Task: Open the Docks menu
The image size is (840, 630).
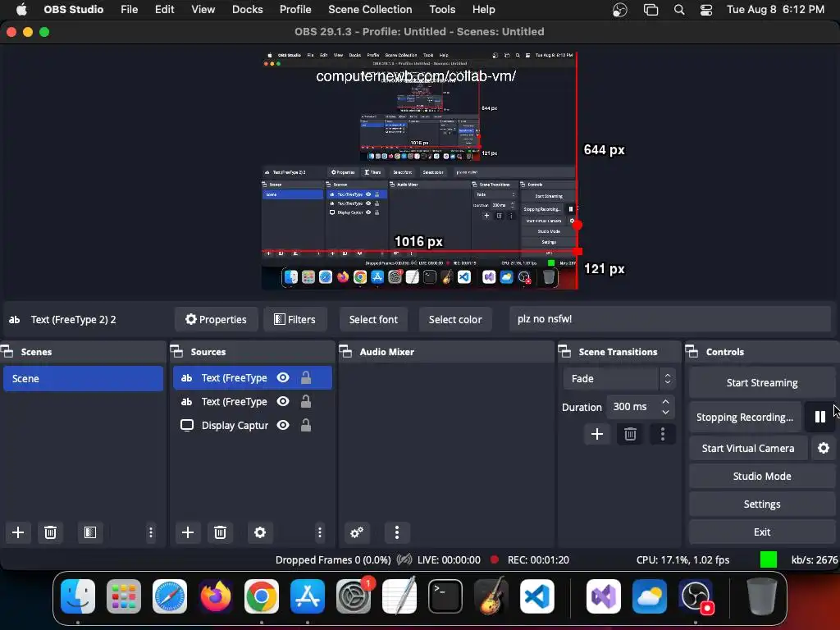Action: 248,10
